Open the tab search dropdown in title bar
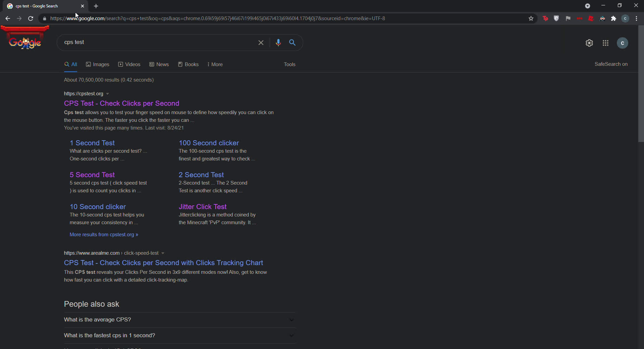Screen dimensions: 644x349 pyautogui.click(x=587, y=6)
